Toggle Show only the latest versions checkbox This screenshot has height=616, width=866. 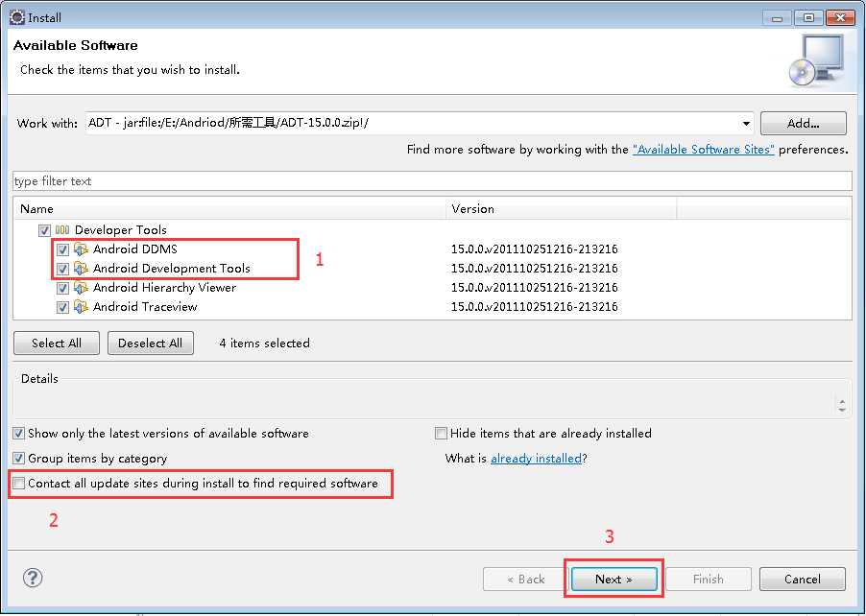19,434
